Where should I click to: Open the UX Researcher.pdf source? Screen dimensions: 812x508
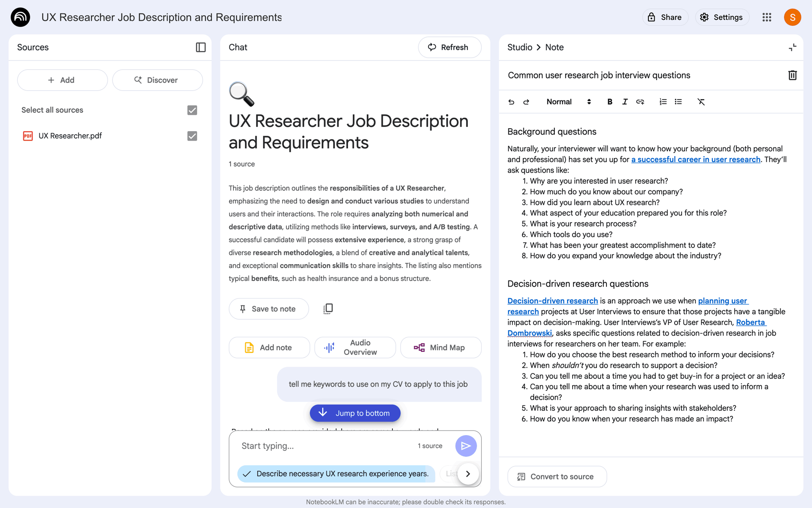pyautogui.click(x=70, y=136)
